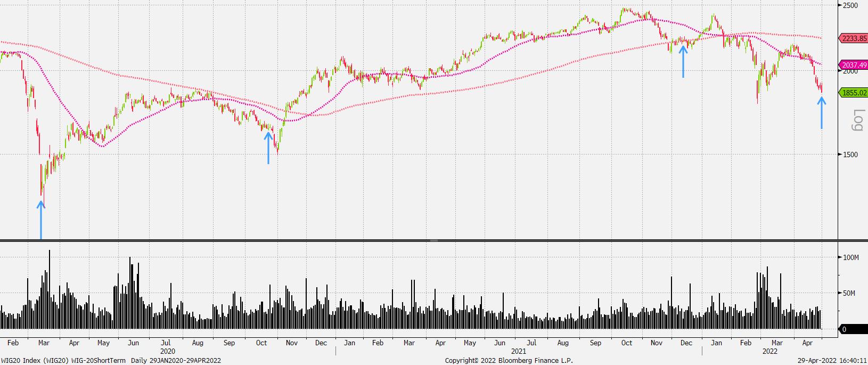This screenshot has width=868, height=365.
Task: Click the Daily period label in footer
Action: [x=140, y=361]
